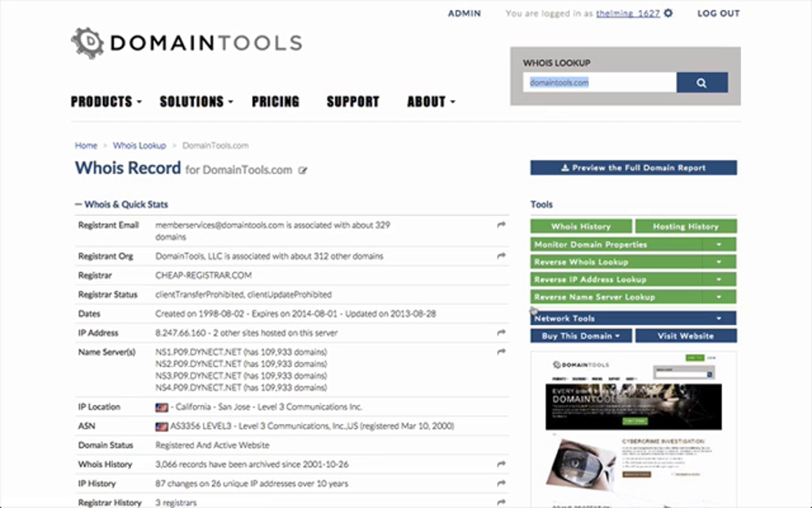Click Preview the Full Domain Report button
812x508 pixels.
[x=633, y=168]
